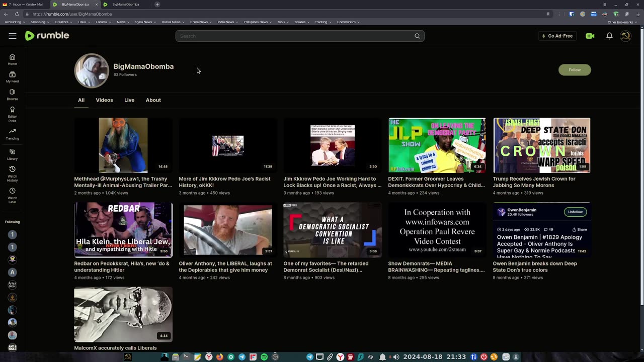Expand the Creators bookmarks folder
The width and height of the screenshot is (644, 362).
point(63,22)
